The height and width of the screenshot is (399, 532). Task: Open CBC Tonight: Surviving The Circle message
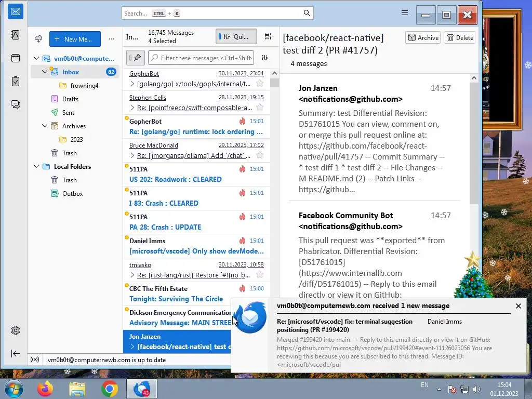click(196, 294)
